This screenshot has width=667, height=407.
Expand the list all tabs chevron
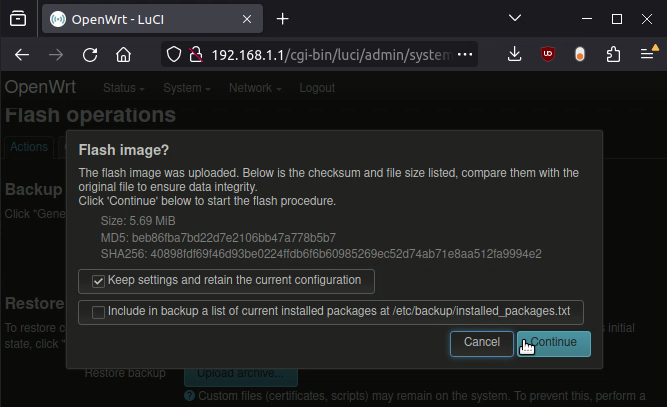tap(515, 18)
